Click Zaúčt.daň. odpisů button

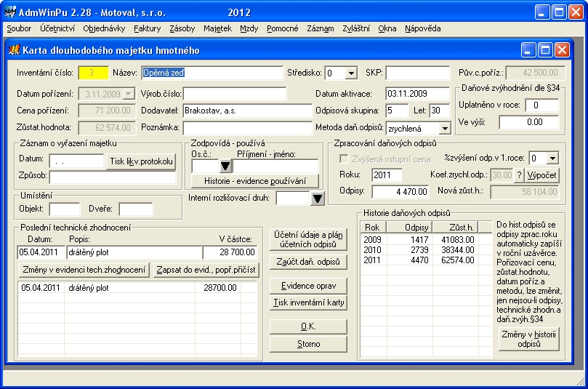click(x=308, y=262)
